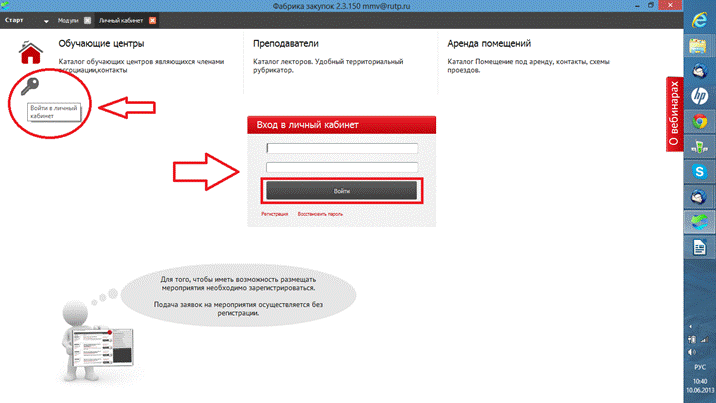Follow the Регистрация link
The width and height of the screenshot is (716, 403).
click(x=274, y=214)
